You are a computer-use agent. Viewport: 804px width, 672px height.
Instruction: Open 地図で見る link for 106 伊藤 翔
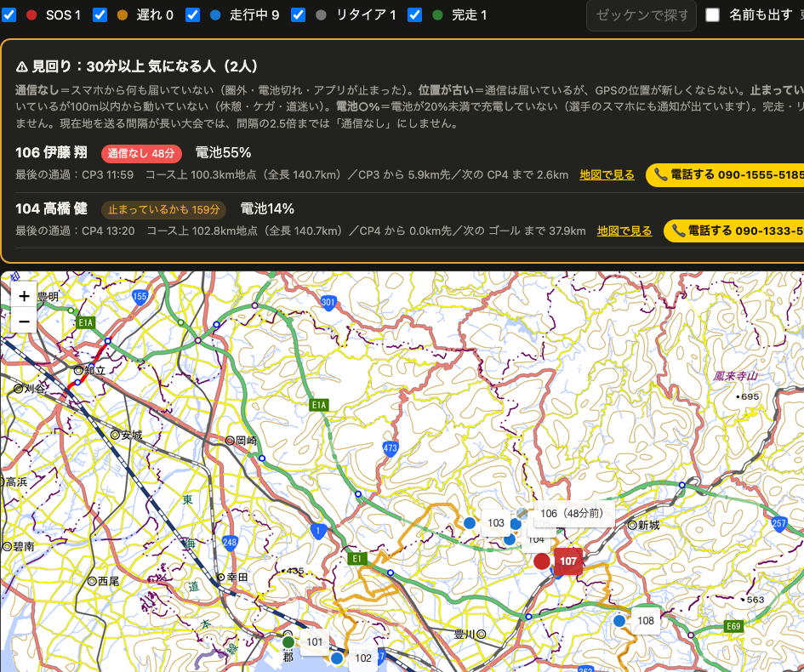607,174
